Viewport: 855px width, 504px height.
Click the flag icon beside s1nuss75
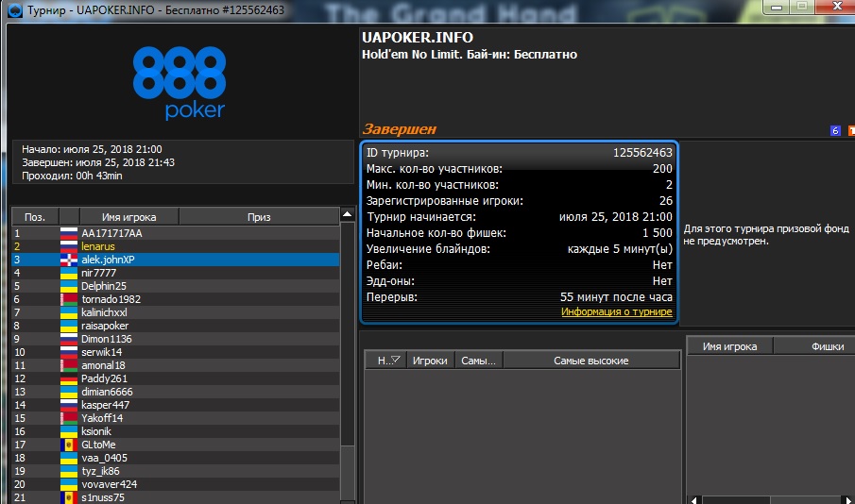click(69, 497)
